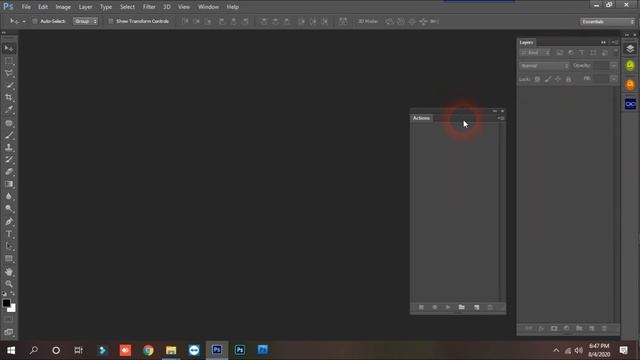Open the File menu
This screenshot has width=640, height=360.
(x=26, y=7)
